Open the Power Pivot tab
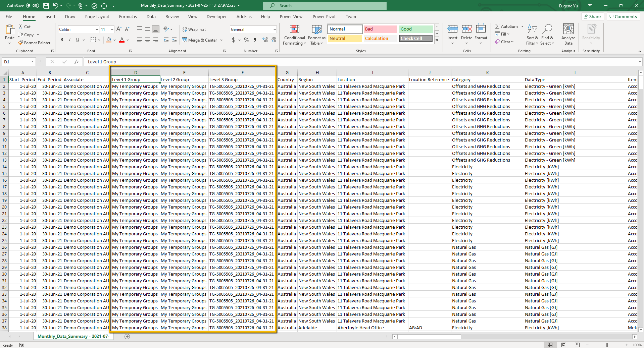Screen dimensions: 644x348 324,17
